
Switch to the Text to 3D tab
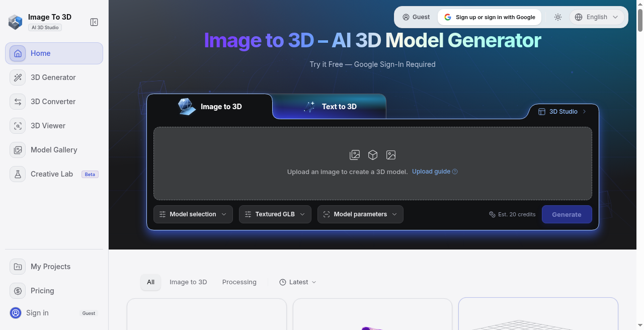(330, 107)
